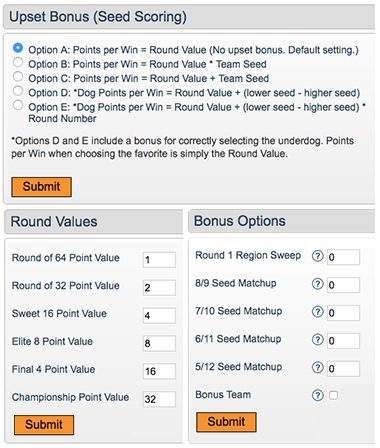The height and width of the screenshot is (448, 380).
Task: Click the Championship Point Value input
Action: tap(159, 399)
